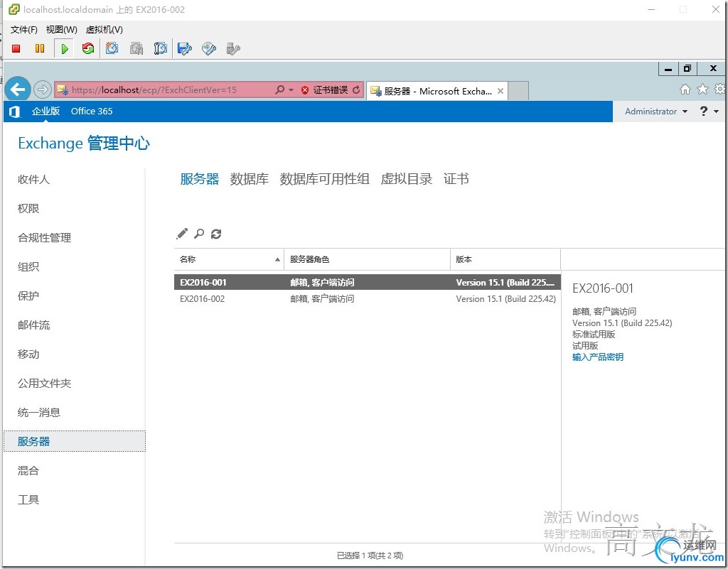Click the Office 365 link
The height and width of the screenshot is (569, 728).
[x=92, y=112]
